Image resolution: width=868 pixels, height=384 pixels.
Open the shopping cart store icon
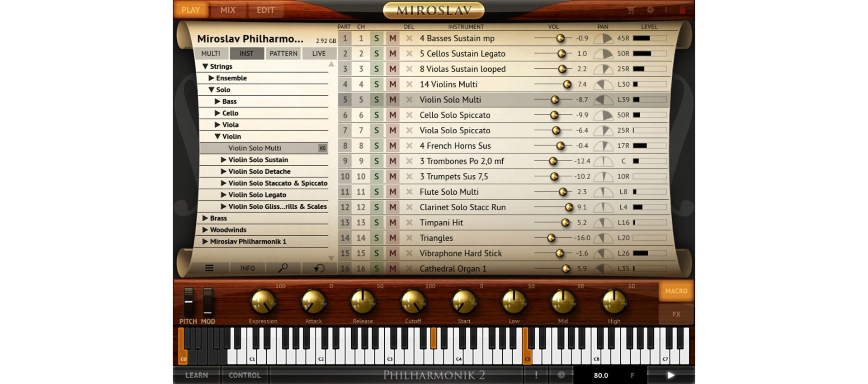pyautogui.click(x=631, y=10)
